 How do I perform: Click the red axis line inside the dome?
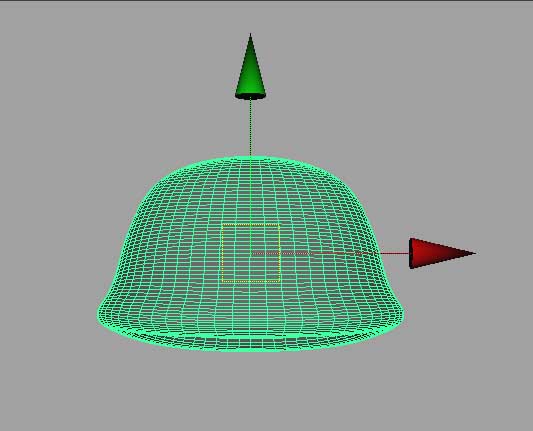[x=314, y=253]
